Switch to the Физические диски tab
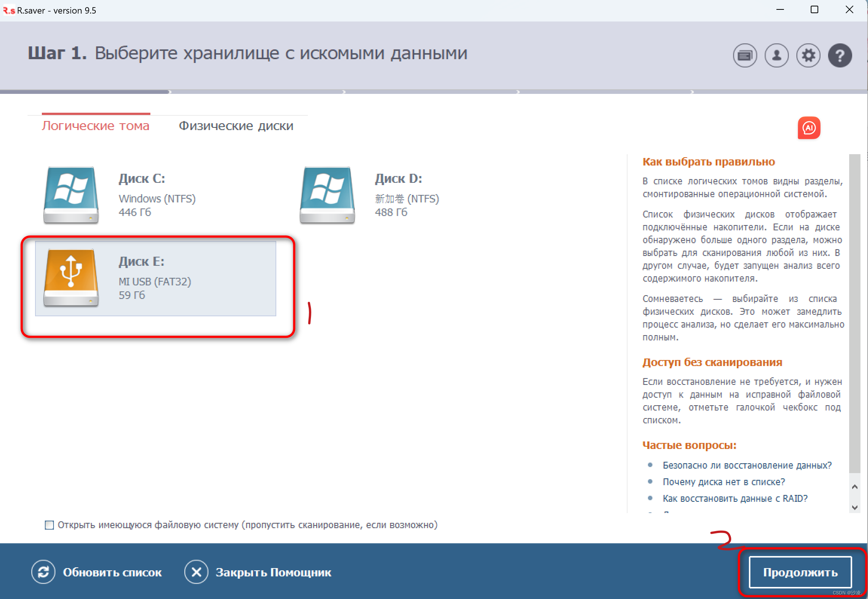The width and height of the screenshot is (868, 599). (236, 126)
